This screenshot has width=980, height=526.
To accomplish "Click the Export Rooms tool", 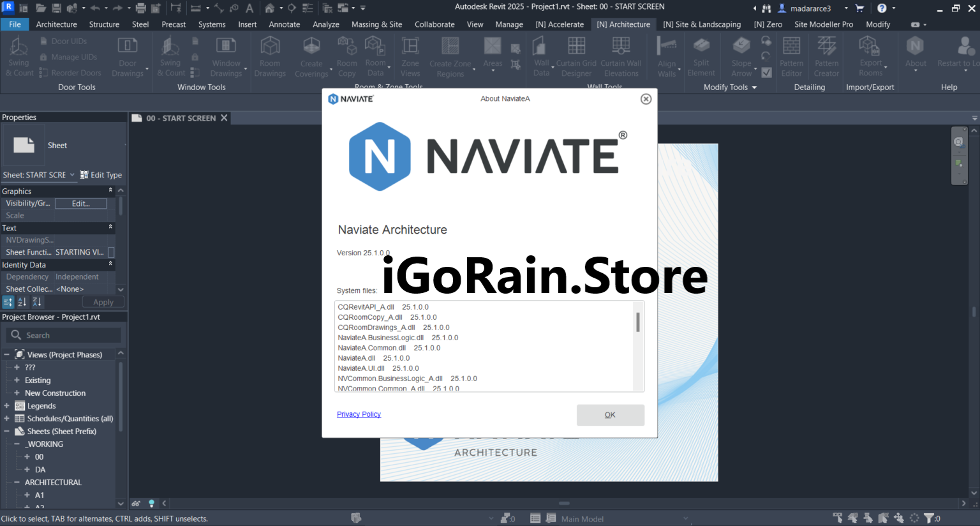I will tap(870, 56).
